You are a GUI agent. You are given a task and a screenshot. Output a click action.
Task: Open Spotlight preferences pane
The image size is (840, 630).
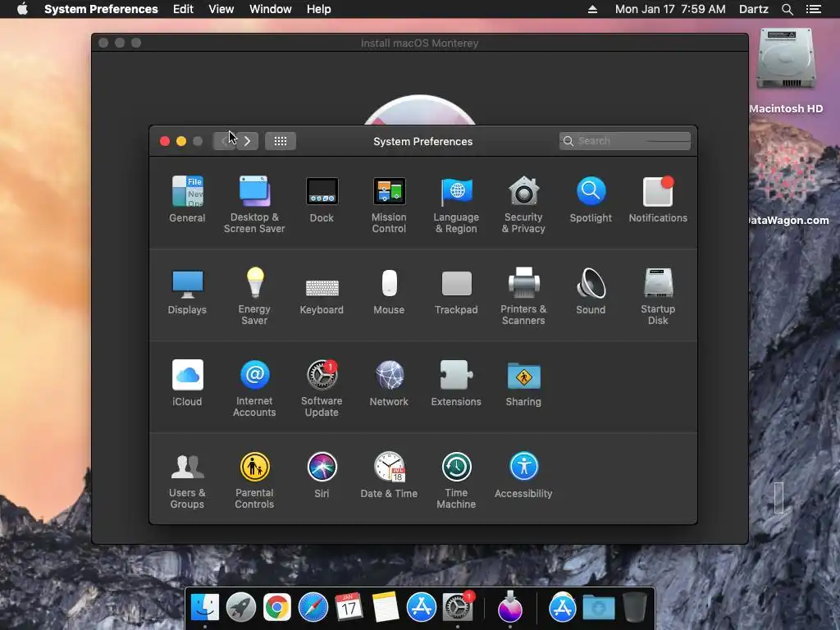(591, 199)
